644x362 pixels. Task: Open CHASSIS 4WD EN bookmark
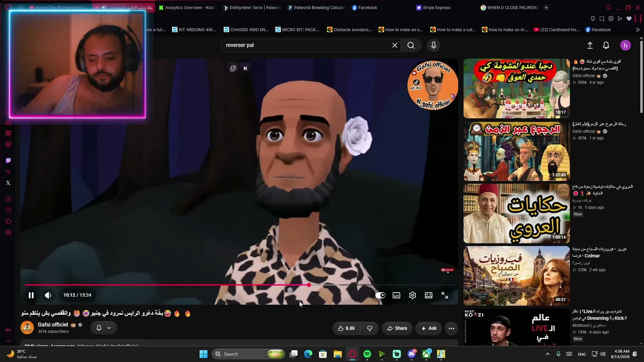pyautogui.click(x=246, y=30)
